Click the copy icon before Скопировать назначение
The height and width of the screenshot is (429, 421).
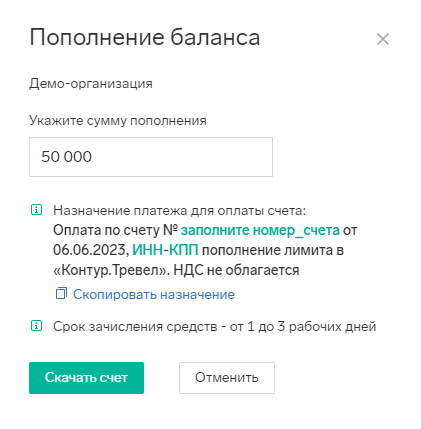click(61, 293)
